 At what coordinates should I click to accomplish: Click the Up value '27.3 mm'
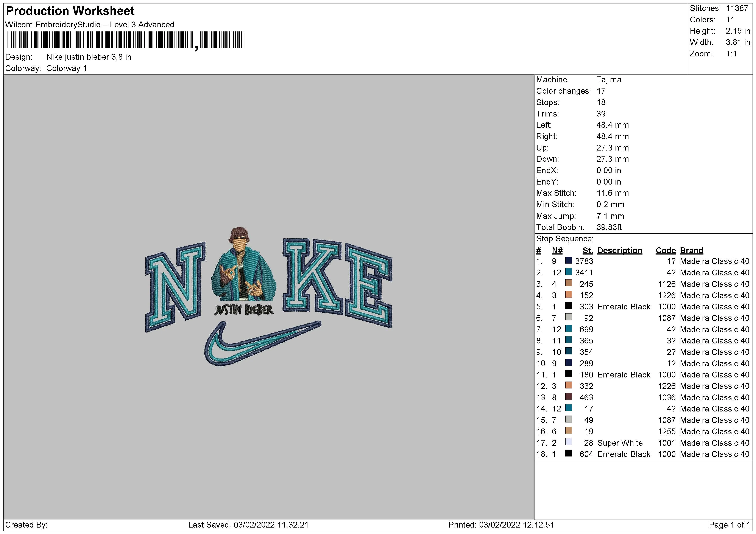(x=613, y=148)
